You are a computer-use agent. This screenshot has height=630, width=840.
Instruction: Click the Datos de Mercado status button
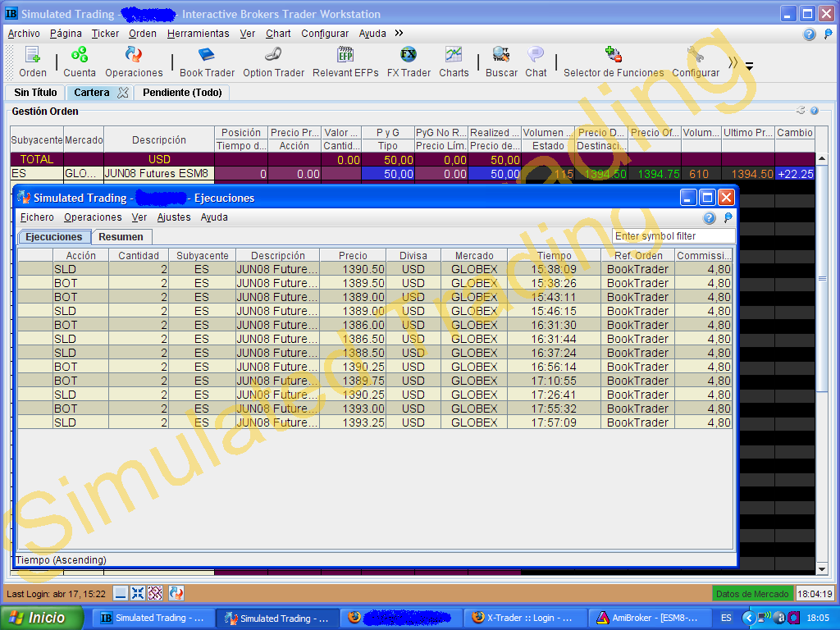(752, 594)
